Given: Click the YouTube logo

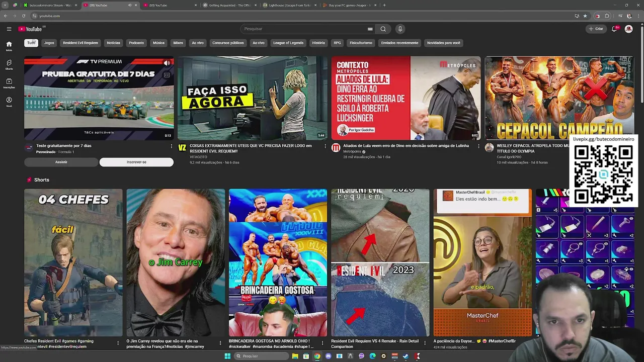Looking at the screenshot, I should pos(30,29).
